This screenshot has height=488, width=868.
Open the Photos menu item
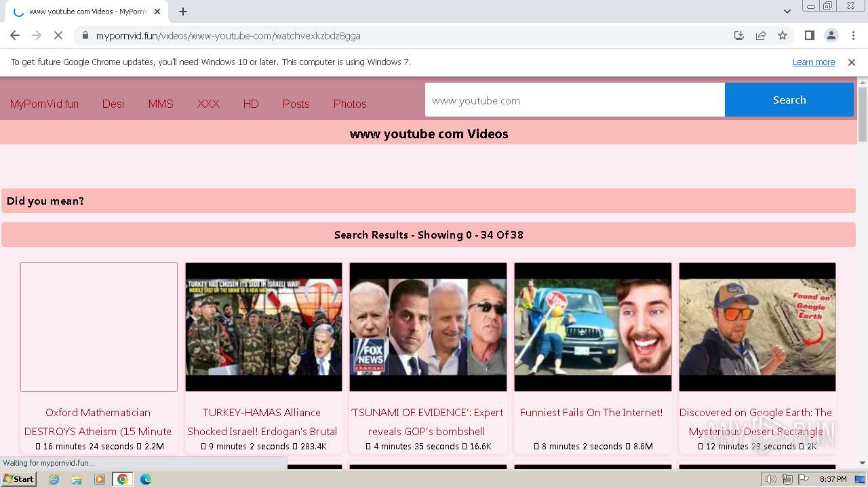(x=350, y=104)
